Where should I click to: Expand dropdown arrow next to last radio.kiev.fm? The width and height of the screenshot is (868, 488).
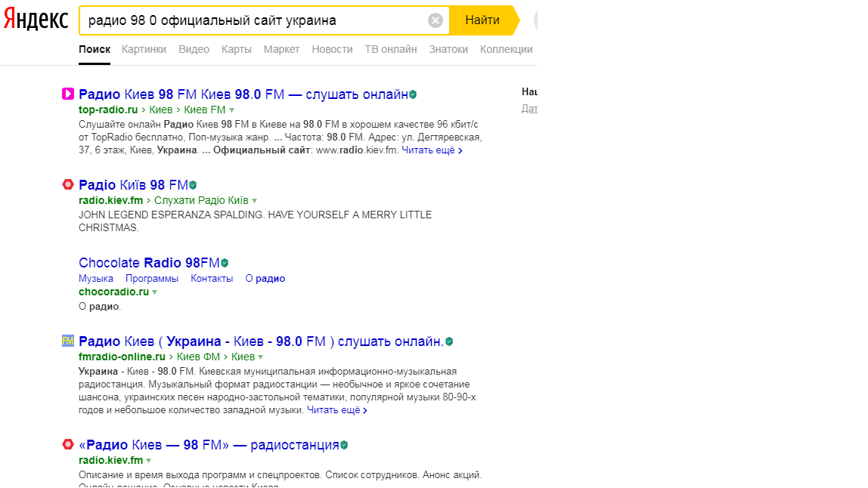[149, 461]
